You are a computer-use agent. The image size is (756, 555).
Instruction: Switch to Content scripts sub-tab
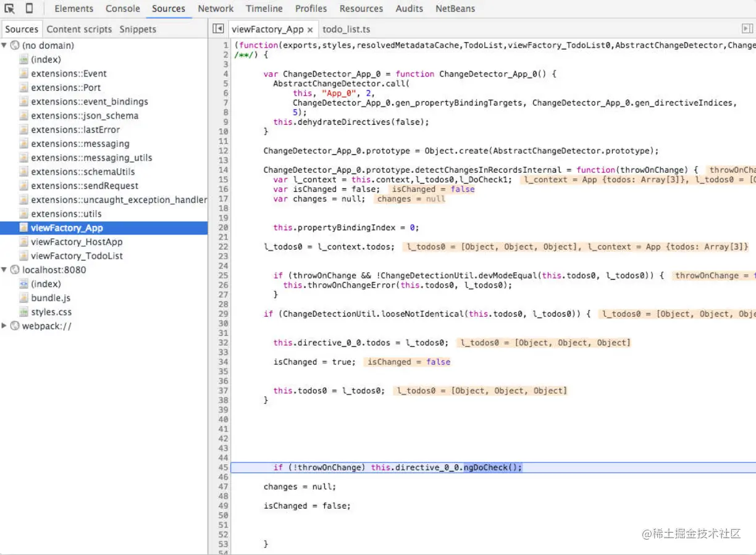pos(79,29)
